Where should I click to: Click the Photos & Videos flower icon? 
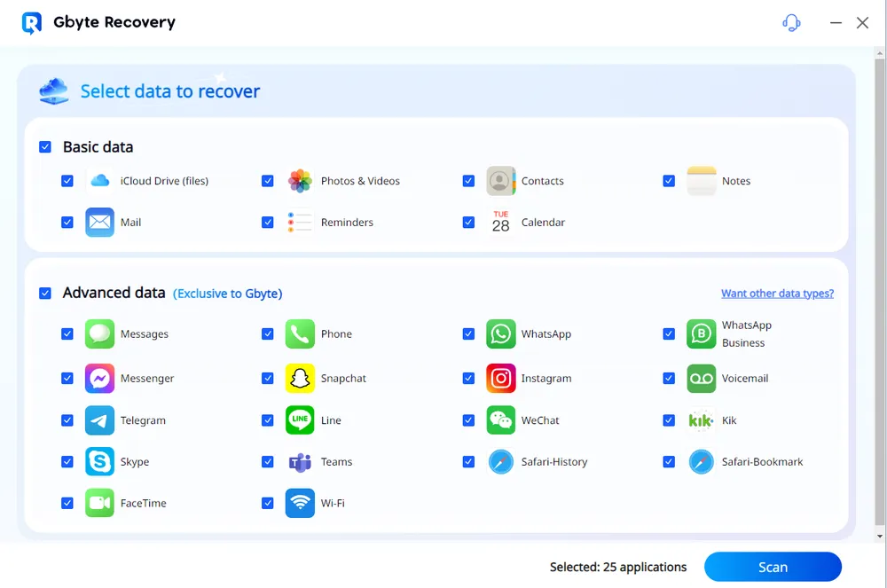click(x=300, y=181)
